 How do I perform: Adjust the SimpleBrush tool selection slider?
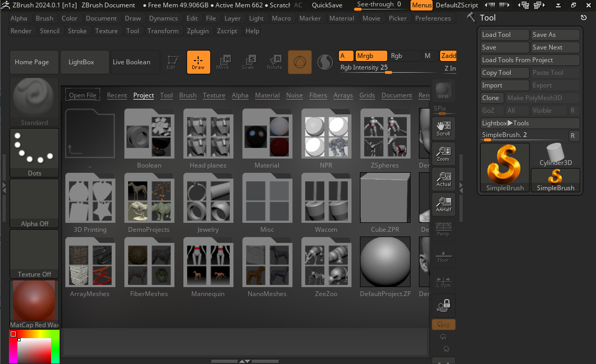(x=523, y=136)
